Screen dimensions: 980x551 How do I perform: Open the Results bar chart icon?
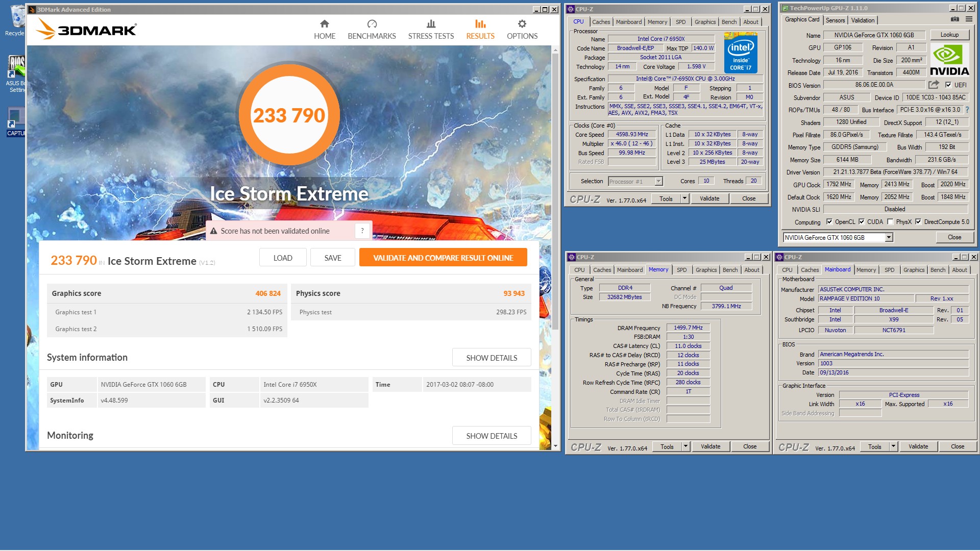click(x=480, y=24)
